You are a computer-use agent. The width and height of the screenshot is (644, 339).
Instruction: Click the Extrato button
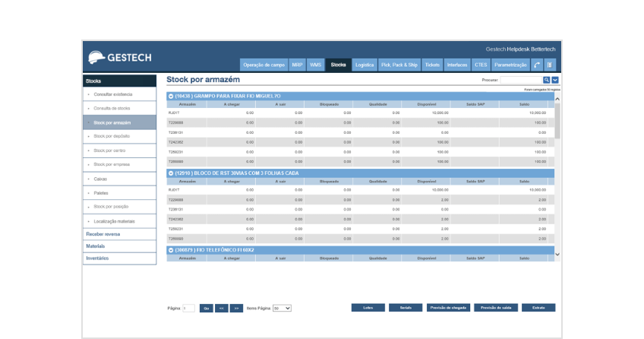tap(538, 308)
